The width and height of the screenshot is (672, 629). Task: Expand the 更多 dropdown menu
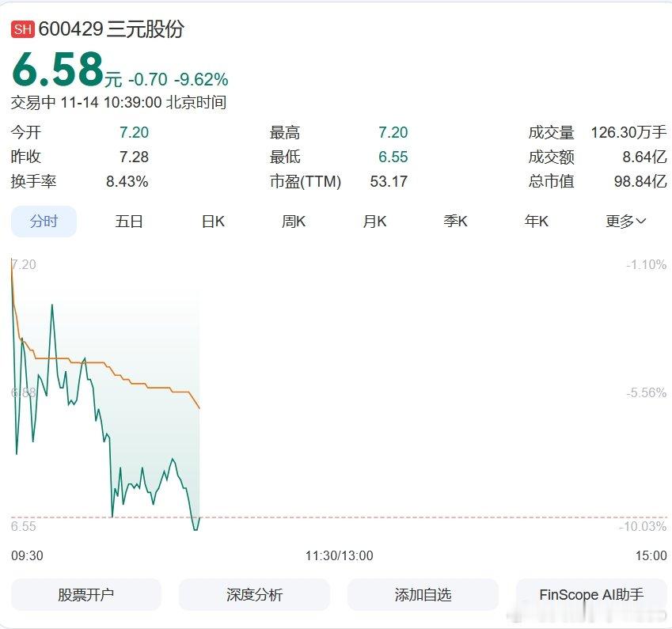pos(625,222)
